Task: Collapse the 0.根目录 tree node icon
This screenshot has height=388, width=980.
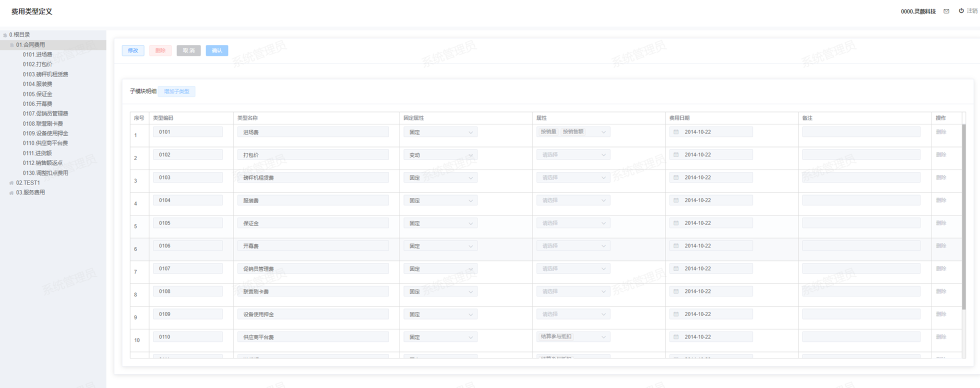Action: click(5, 35)
